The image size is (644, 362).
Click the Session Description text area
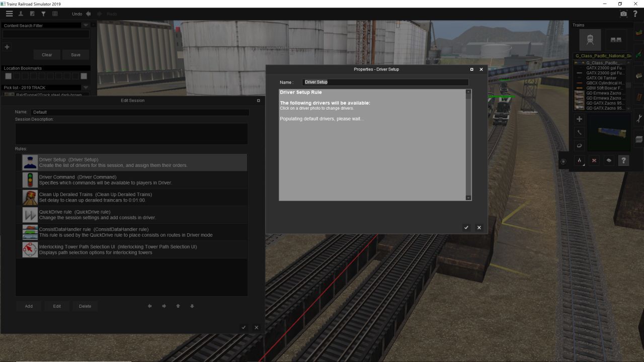click(x=131, y=134)
